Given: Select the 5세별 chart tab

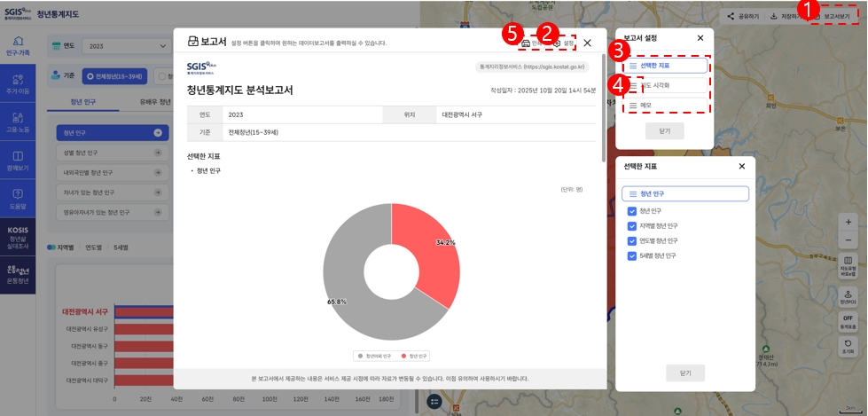Looking at the screenshot, I should pyautogui.click(x=120, y=247).
